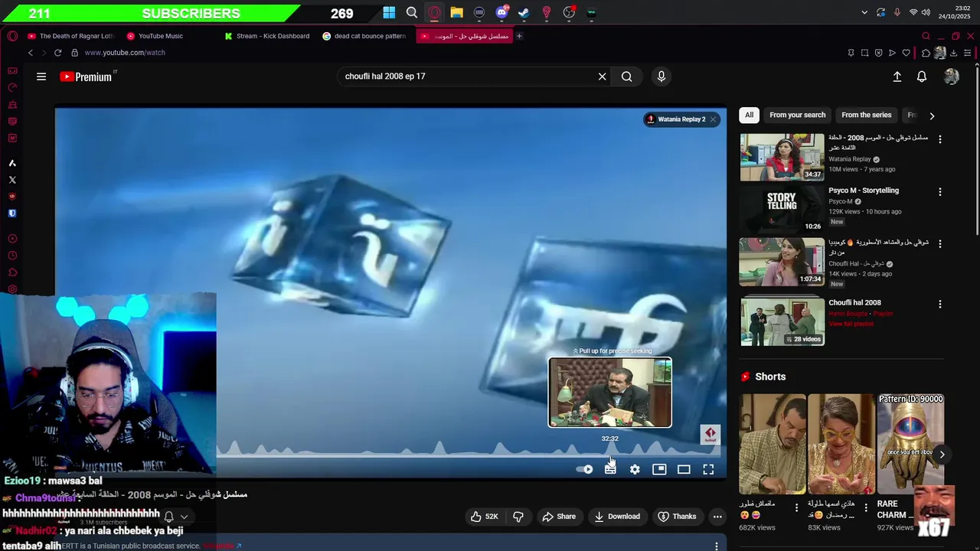Open a new browser tab
980x551 pixels.
[519, 36]
